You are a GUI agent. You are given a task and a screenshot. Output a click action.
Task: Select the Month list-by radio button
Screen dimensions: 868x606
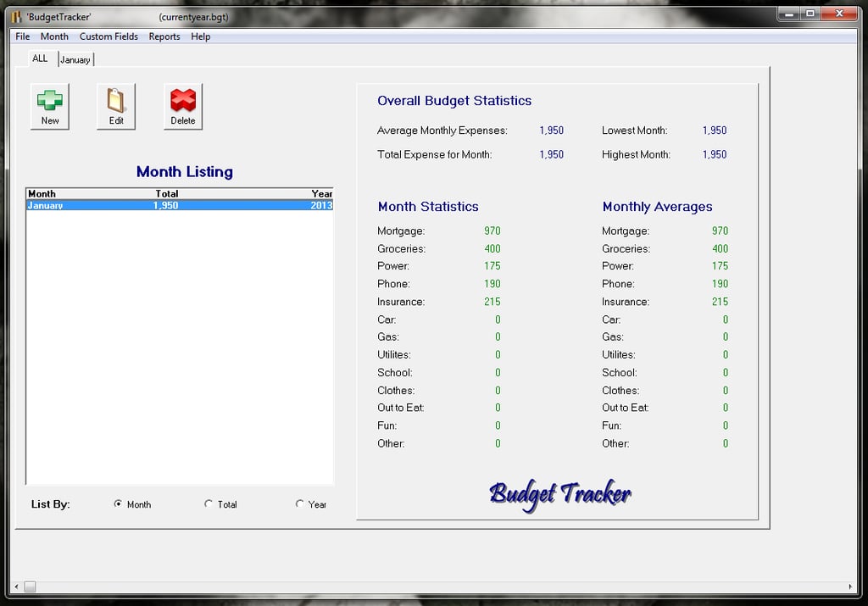118,503
